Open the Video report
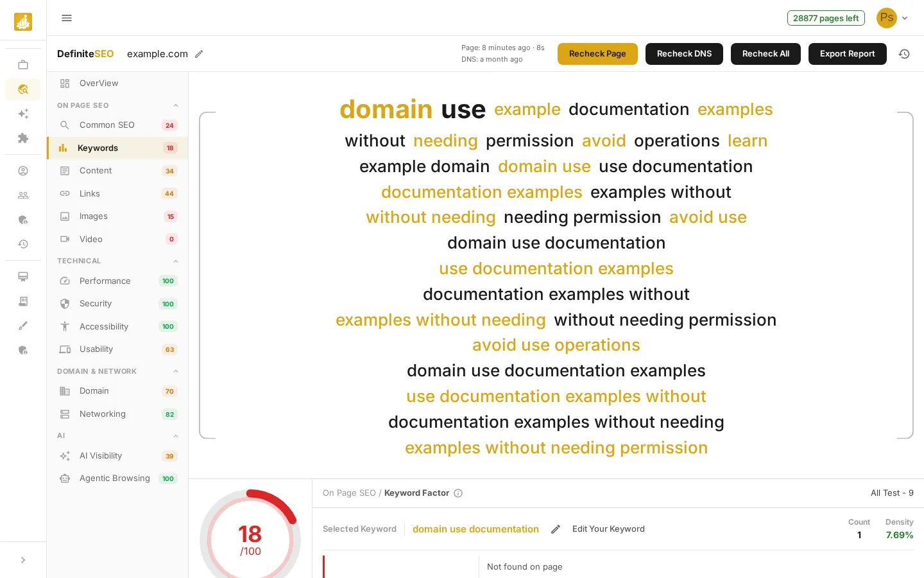This screenshot has height=578, width=924. click(x=117, y=239)
